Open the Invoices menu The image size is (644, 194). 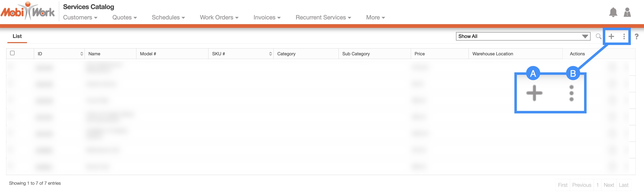267,18
